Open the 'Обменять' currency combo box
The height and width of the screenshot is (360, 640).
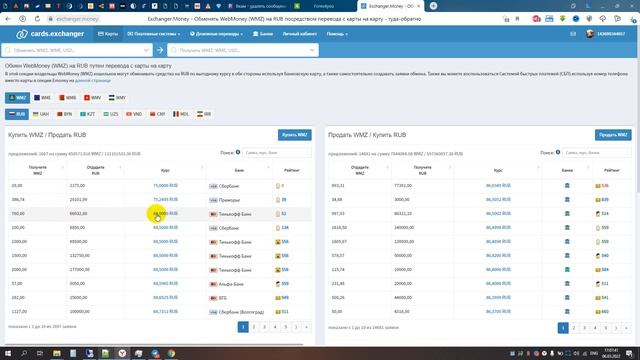coord(77,50)
